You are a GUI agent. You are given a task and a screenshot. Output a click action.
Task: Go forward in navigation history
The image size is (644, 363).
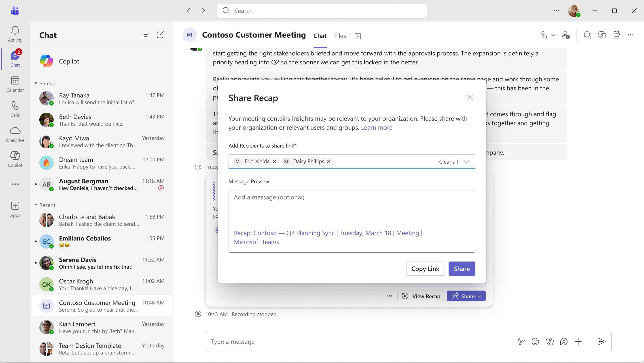[x=203, y=11]
